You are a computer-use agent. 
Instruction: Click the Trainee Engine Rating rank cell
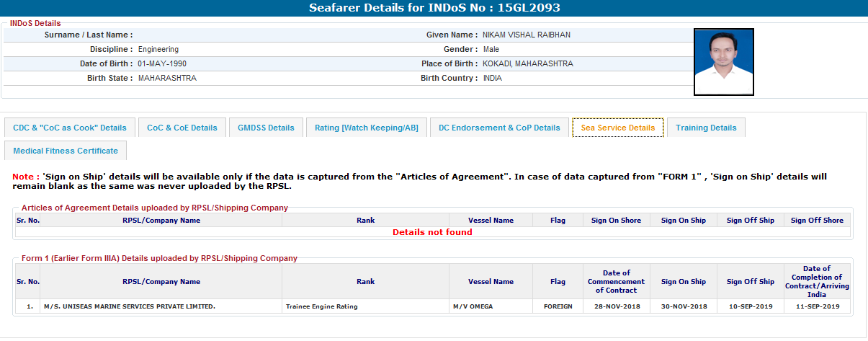click(321, 306)
